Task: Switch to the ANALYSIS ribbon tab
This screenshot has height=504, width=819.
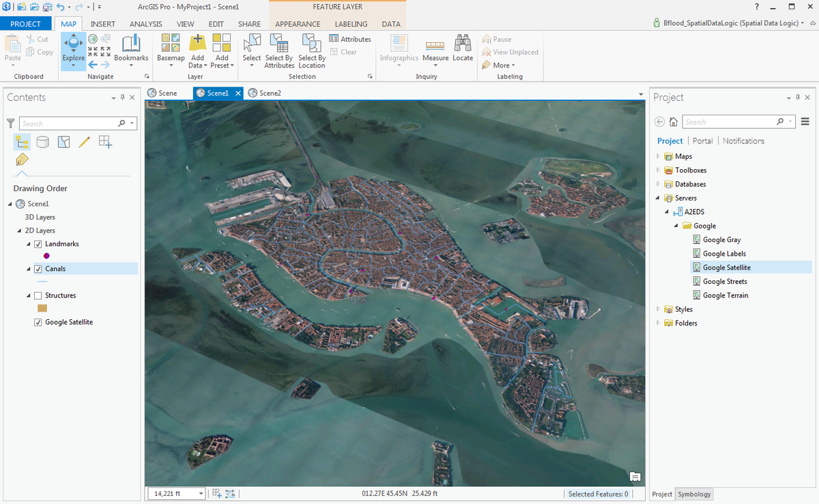Action: (x=146, y=24)
